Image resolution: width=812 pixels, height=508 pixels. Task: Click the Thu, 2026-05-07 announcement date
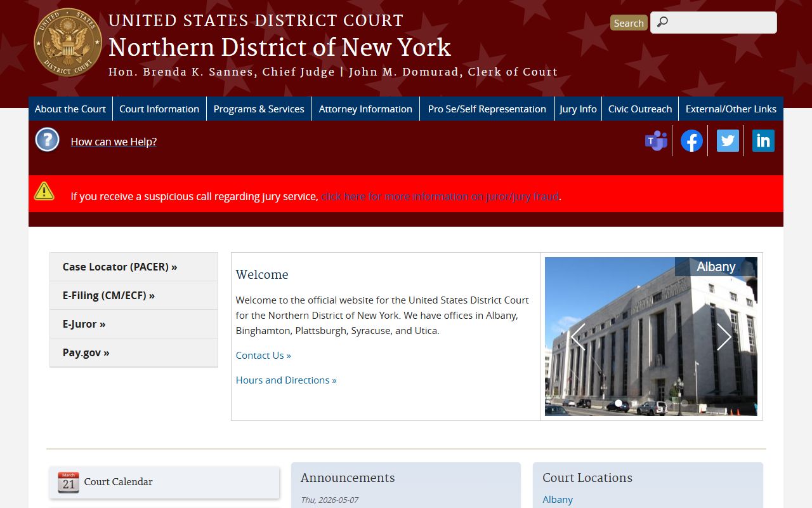point(330,500)
